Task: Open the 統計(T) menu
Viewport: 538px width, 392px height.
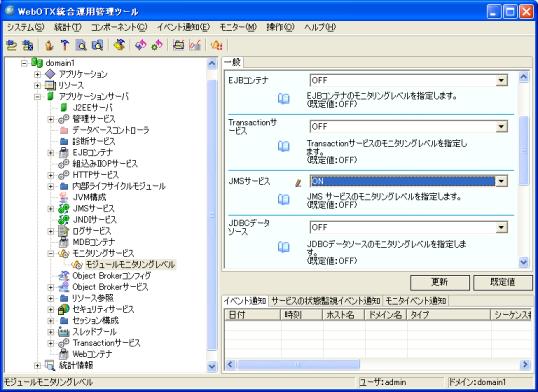Action: tap(68, 27)
